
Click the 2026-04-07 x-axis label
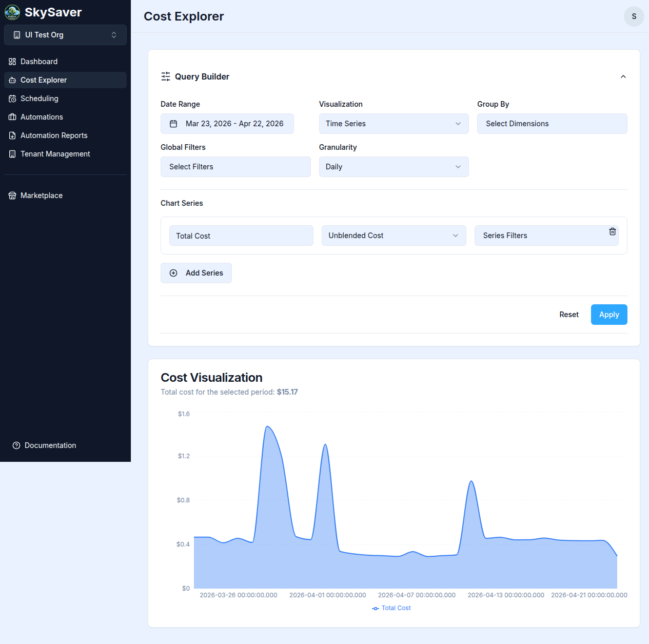click(417, 595)
